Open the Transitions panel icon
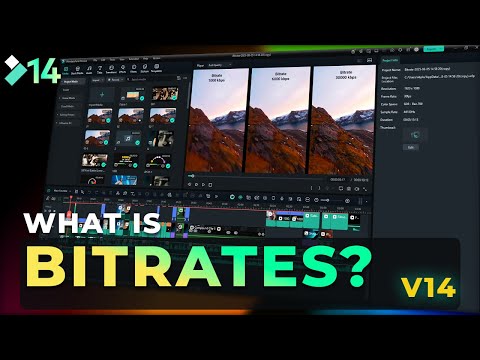 pyautogui.click(x=111, y=69)
